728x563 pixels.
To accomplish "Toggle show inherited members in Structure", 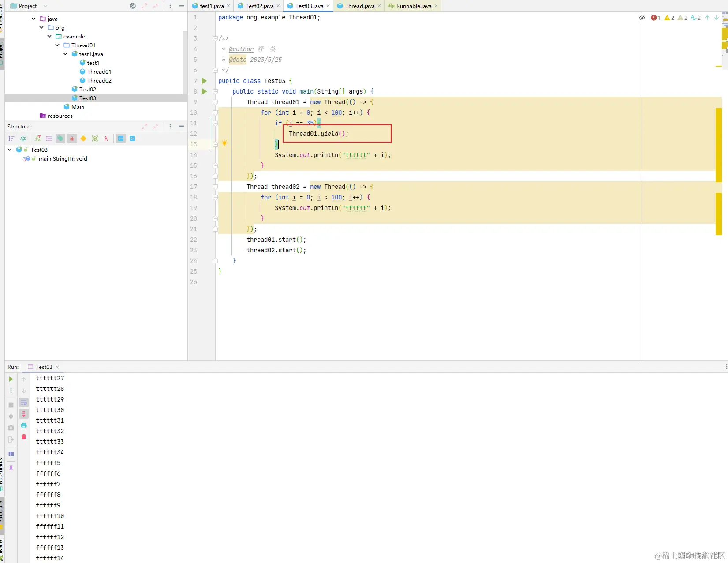I will click(x=38, y=139).
